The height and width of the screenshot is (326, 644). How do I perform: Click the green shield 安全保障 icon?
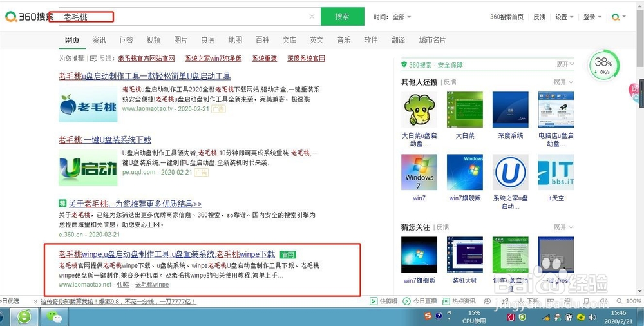pyautogui.click(x=404, y=64)
